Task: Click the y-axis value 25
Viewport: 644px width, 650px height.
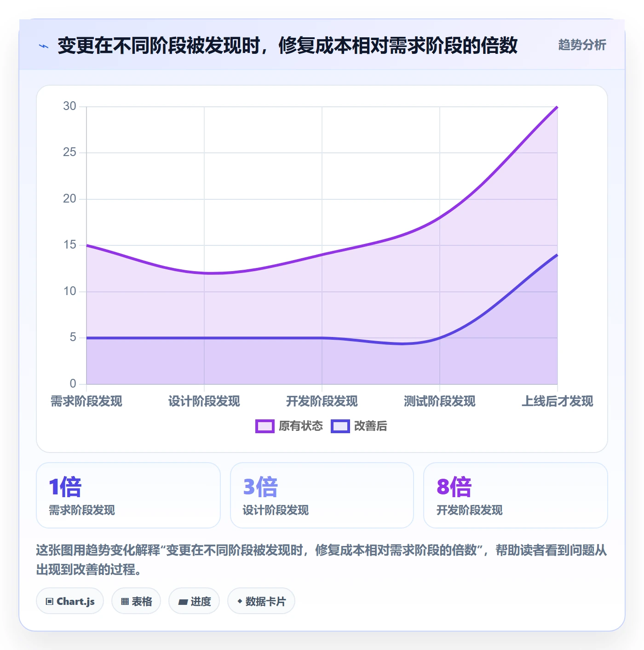Action: tap(69, 152)
